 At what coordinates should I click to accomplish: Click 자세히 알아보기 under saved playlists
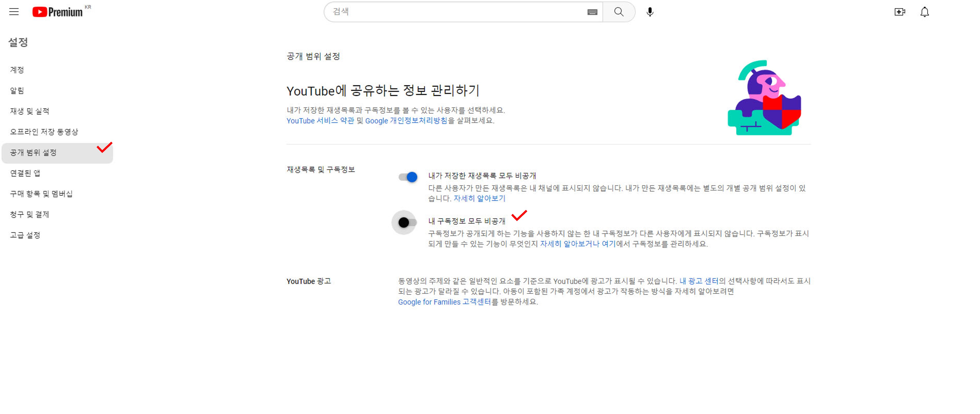click(x=479, y=198)
